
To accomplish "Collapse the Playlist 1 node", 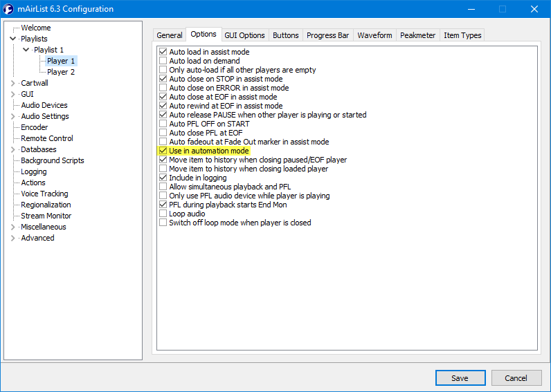I will [x=26, y=50].
